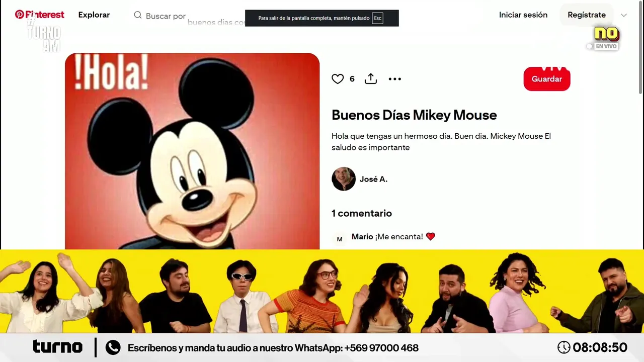The height and width of the screenshot is (362, 644).
Task: Click Mario's avatar initial M
Action: (x=340, y=239)
